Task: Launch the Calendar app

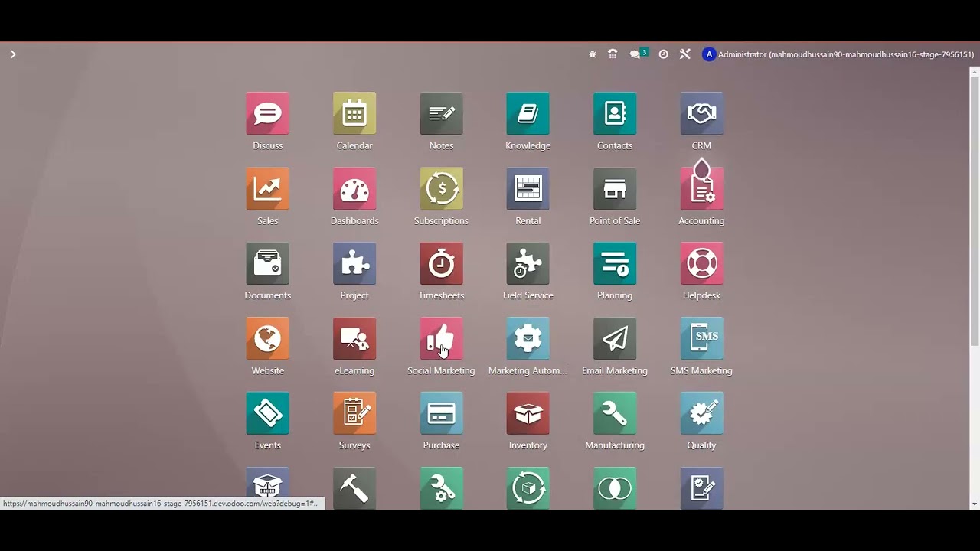Action: point(354,113)
